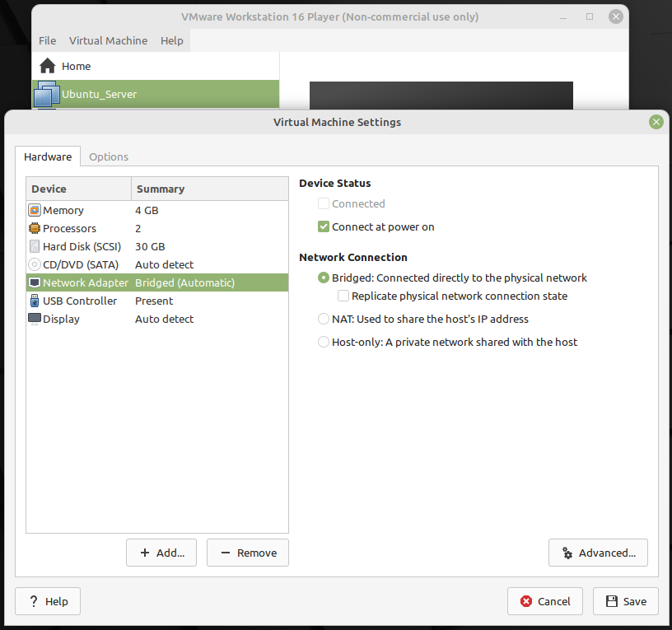Screen dimensions: 672x630
Task: Uncheck Connect at power on
Action: 324,226
